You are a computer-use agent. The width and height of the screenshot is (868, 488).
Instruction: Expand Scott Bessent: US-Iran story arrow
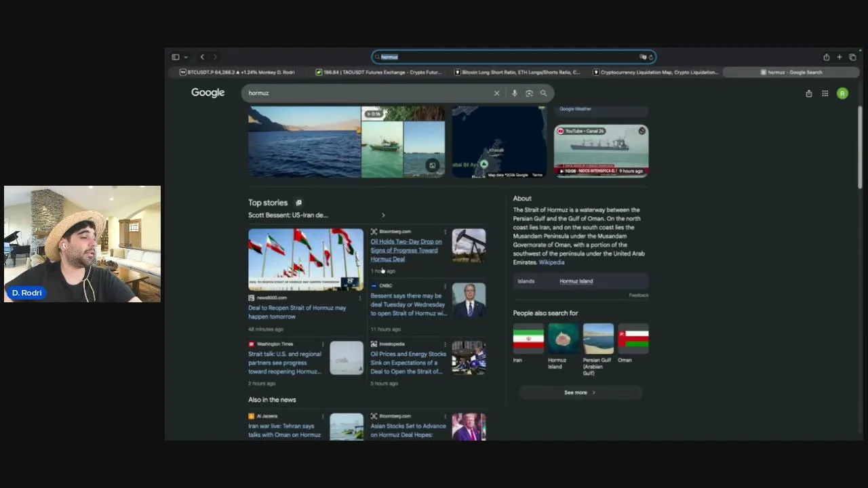coord(383,216)
